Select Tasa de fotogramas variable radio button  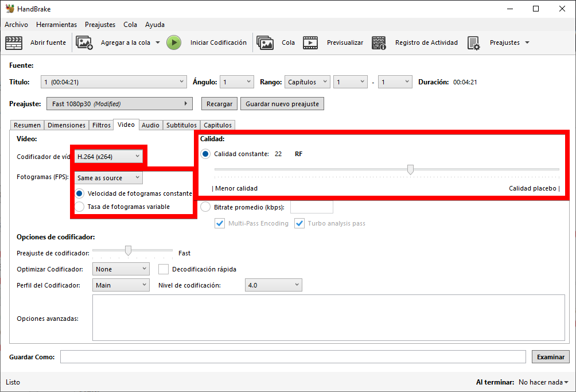(x=79, y=207)
